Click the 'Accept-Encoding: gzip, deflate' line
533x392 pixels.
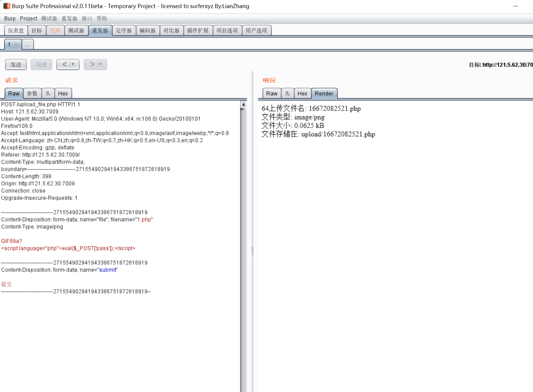pyautogui.click(x=38, y=148)
